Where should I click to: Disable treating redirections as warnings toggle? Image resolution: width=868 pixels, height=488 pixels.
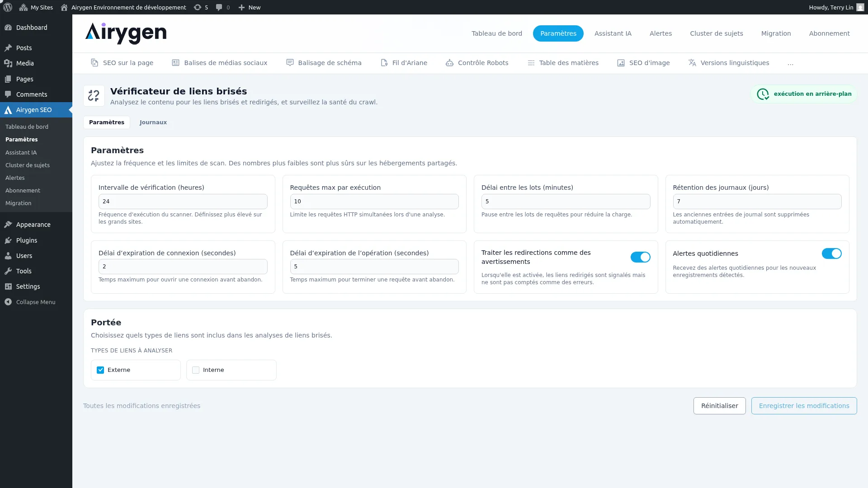640,257
